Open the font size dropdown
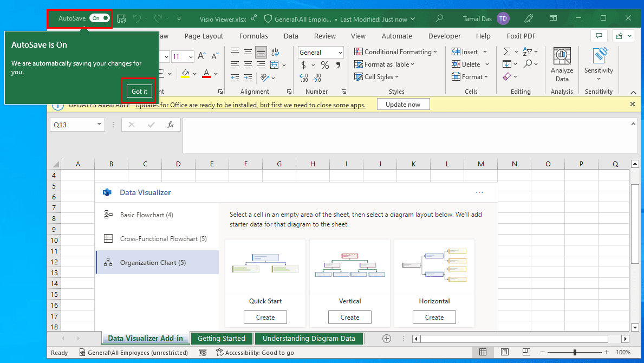This screenshot has height=363, width=644. pyautogui.click(x=183, y=56)
